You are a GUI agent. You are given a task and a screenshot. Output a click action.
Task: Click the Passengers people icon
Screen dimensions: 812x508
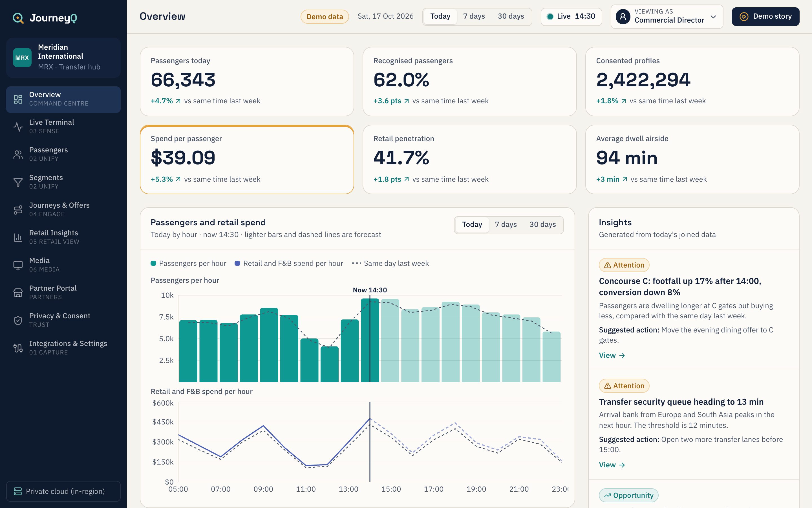click(x=18, y=155)
